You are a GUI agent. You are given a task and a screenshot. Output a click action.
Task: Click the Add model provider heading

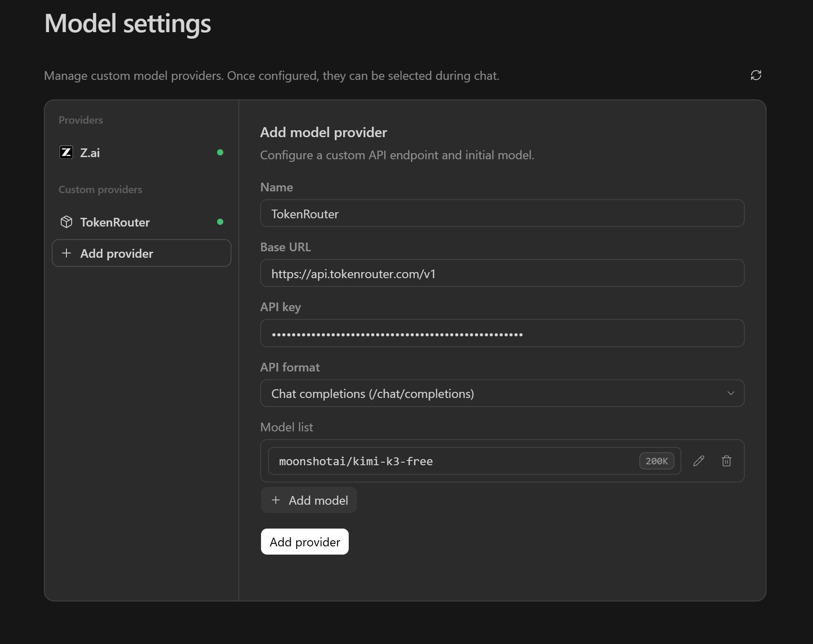point(324,132)
